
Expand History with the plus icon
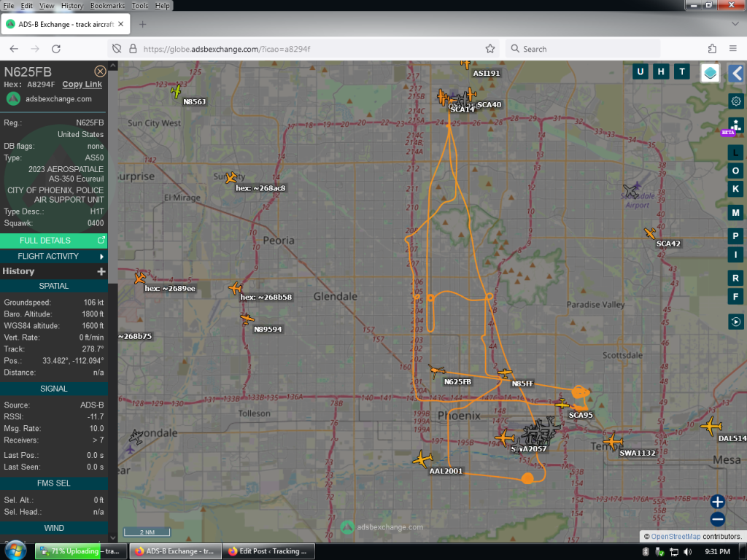point(101,271)
